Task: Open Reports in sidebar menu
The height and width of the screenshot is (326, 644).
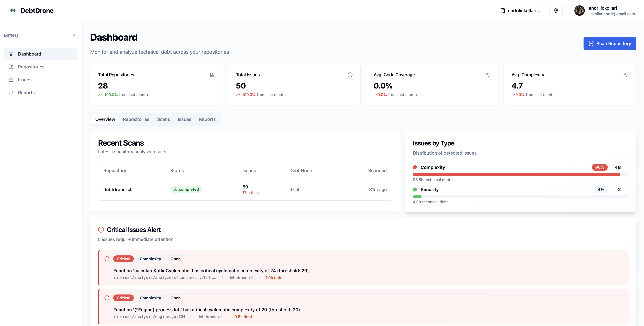Action: tap(41, 93)
